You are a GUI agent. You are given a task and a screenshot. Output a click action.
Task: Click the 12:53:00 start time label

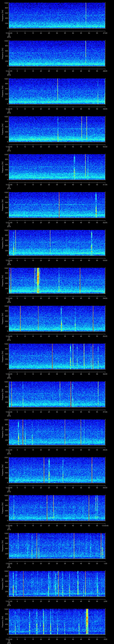tap(9, 298)
